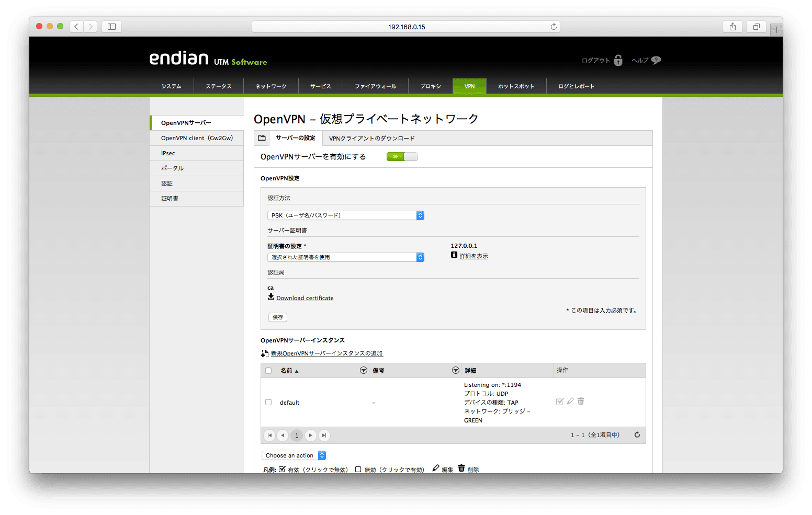
Task: Switch to サーバーの設定 tab
Action: [296, 138]
